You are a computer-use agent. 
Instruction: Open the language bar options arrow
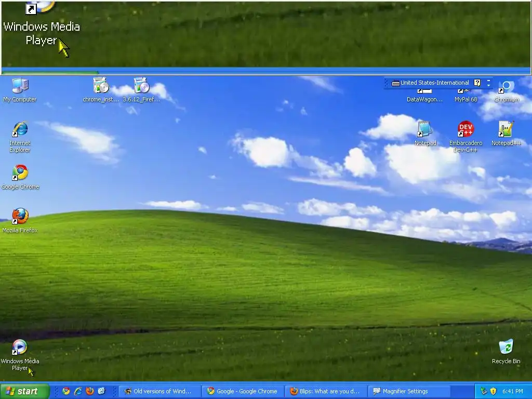pos(488,85)
